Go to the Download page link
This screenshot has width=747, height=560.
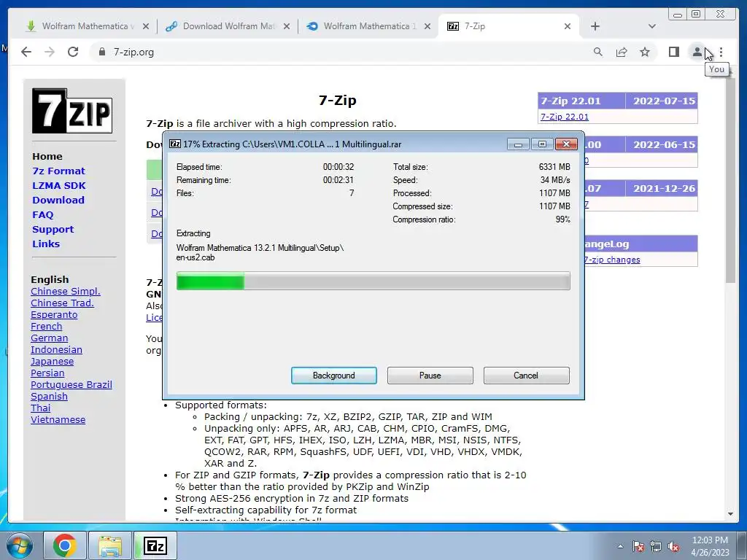(x=58, y=200)
